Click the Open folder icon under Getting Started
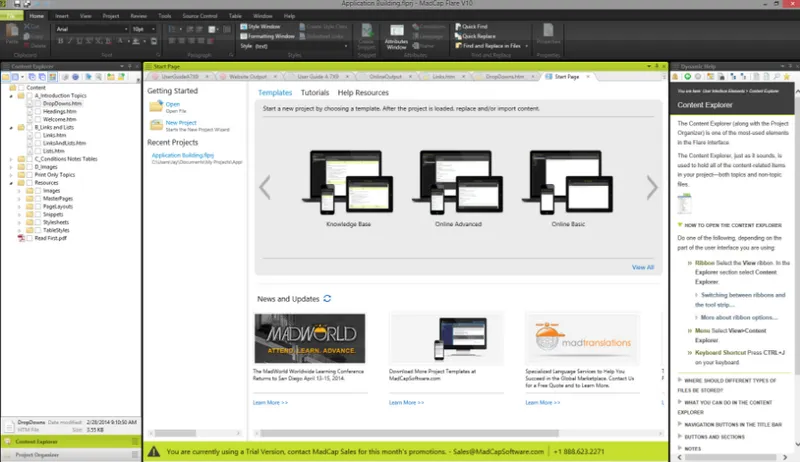 coord(156,106)
